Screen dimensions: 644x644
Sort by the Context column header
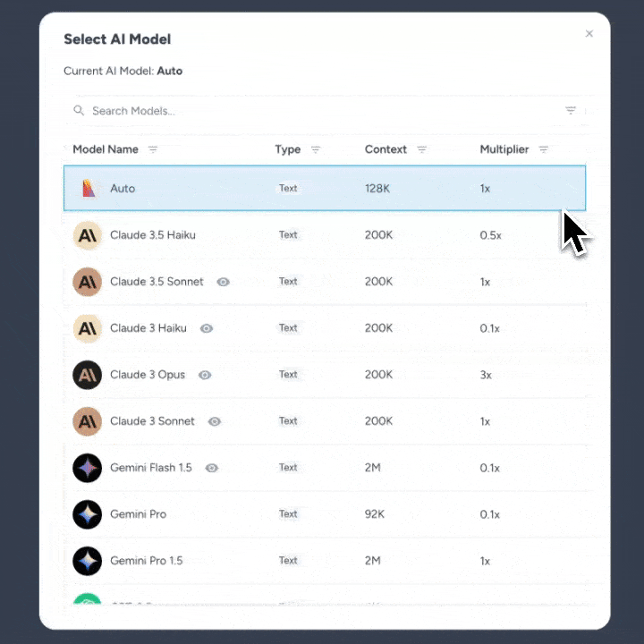386,149
